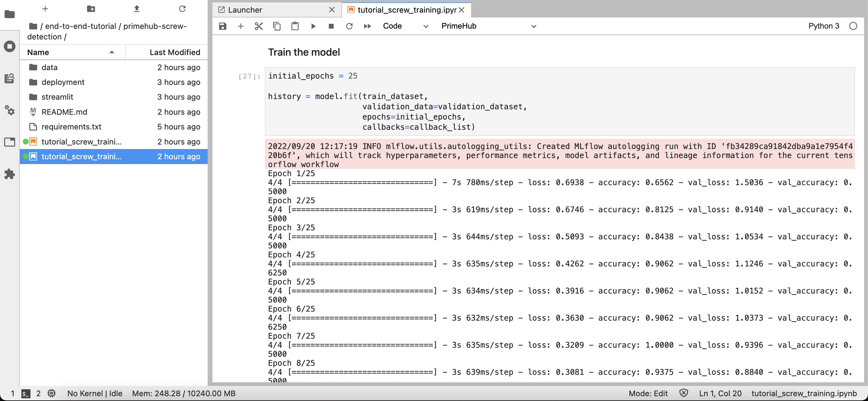Image resolution: width=868 pixels, height=401 pixels.
Task: Cut the selected cell with scissors icon
Action: tap(259, 26)
